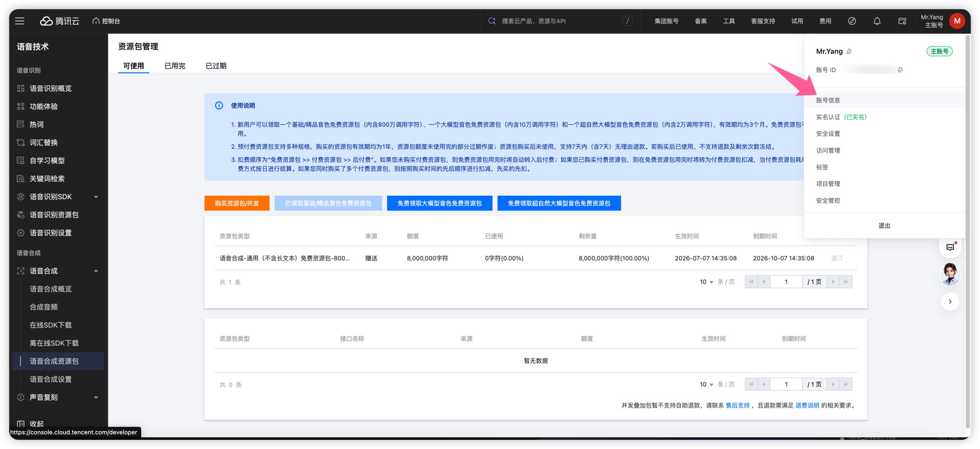The height and width of the screenshot is (449, 980).
Task: Open the 退费说明 link
Action: coord(807,405)
